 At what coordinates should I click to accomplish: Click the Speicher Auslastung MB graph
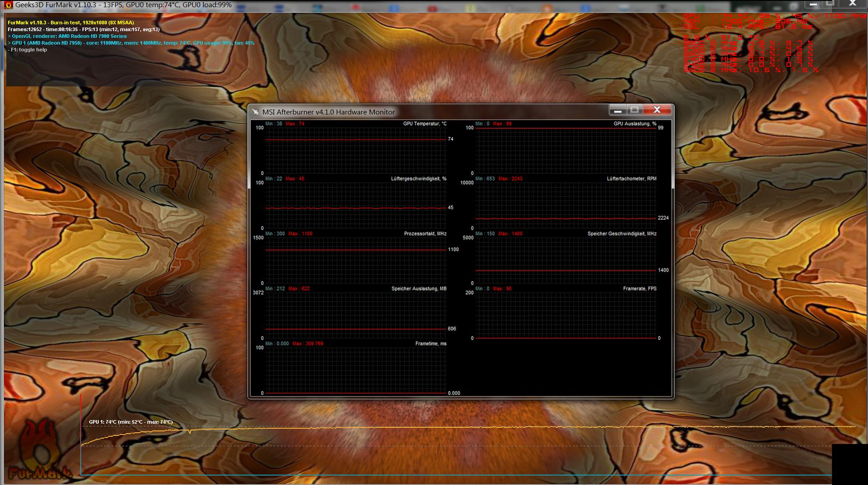(x=355, y=315)
